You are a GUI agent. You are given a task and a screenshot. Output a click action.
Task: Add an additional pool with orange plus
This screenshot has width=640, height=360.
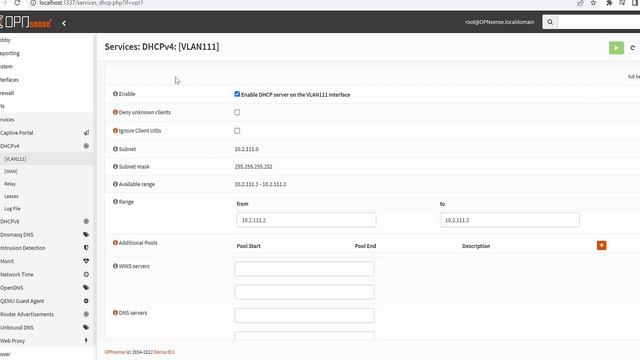[x=601, y=245]
